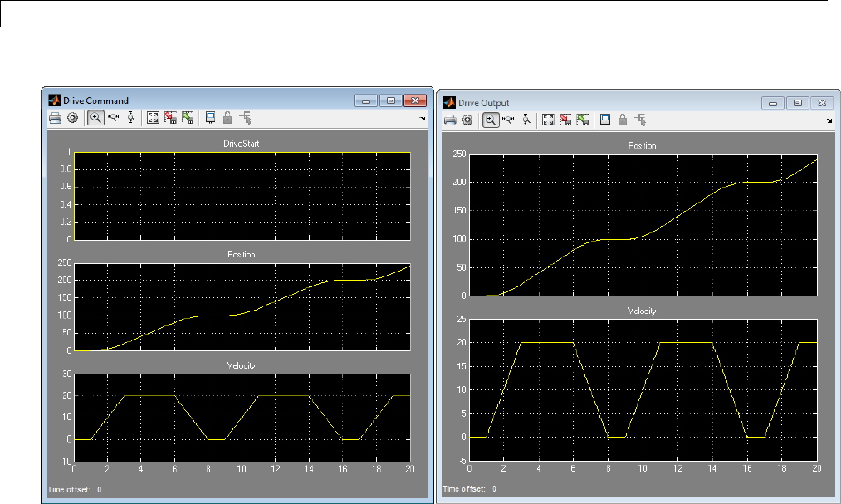Minimize the Drive Output window
The height and width of the screenshot is (504, 841).
(773, 103)
